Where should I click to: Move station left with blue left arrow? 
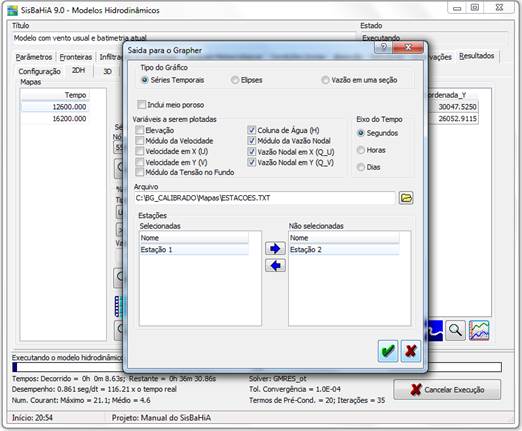[x=275, y=266]
